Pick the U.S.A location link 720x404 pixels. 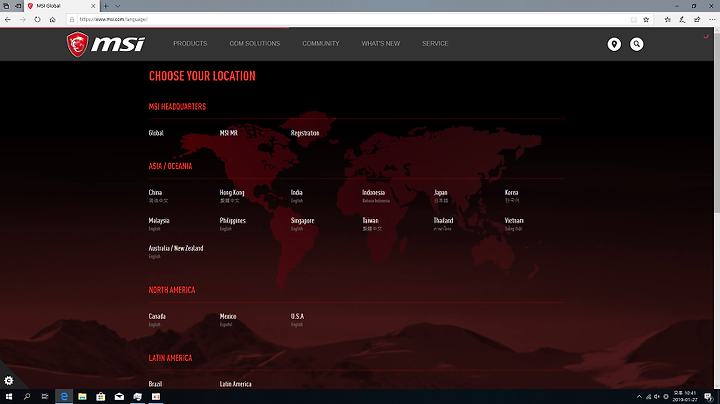(297, 317)
